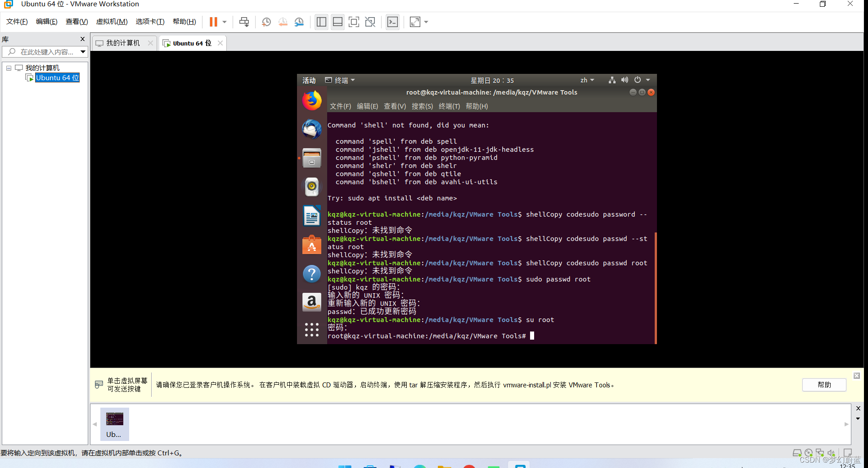Click the Ubuntu power icon
This screenshot has width=868, height=468.
point(638,80)
